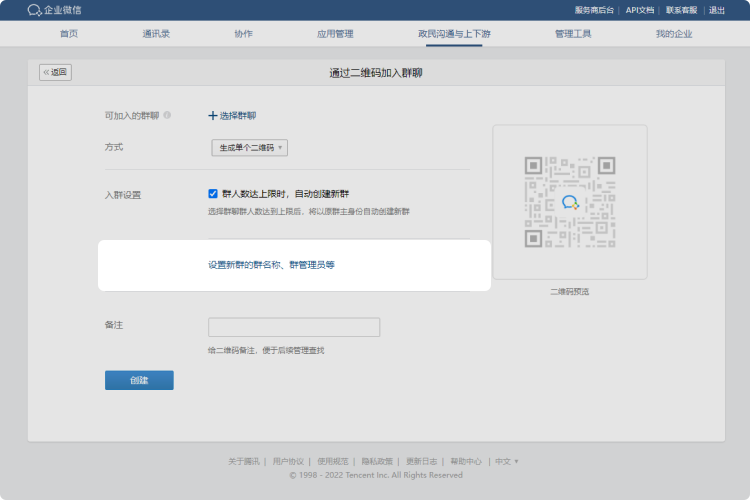Image resolution: width=750 pixels, height=500 pixels.
Task: Open the 用户协议 footer link
Action: [288, 461]
